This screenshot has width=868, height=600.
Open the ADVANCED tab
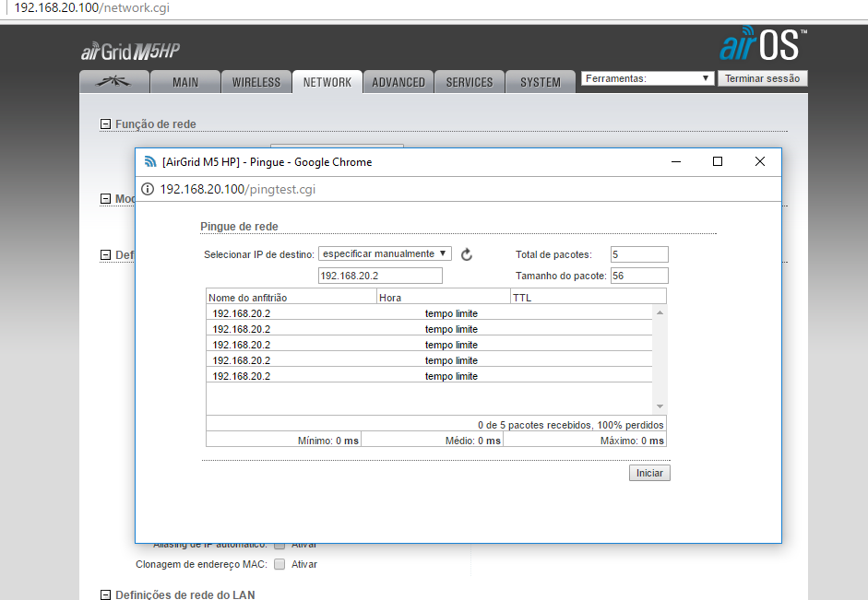(x=398, y=82)
